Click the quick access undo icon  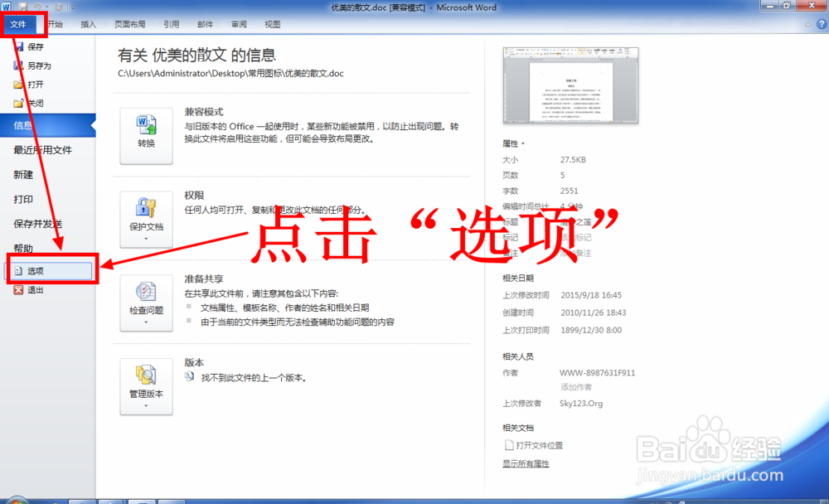[38, 7]
